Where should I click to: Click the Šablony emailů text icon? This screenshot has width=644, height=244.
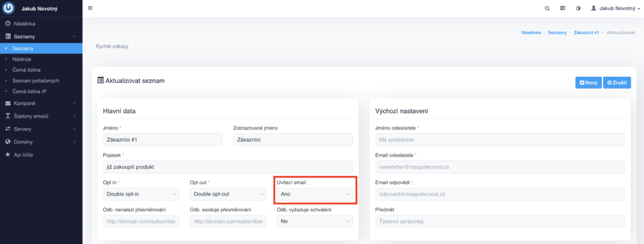8,116
